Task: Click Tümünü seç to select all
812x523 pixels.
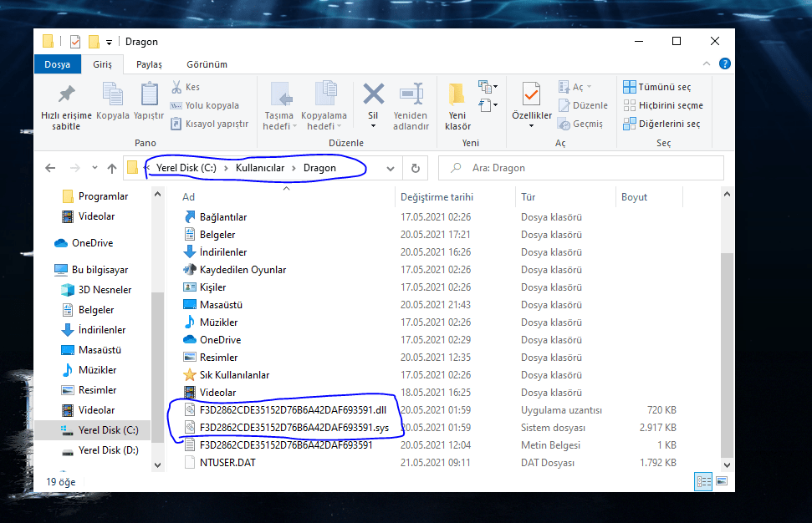Action: [657, 87]
